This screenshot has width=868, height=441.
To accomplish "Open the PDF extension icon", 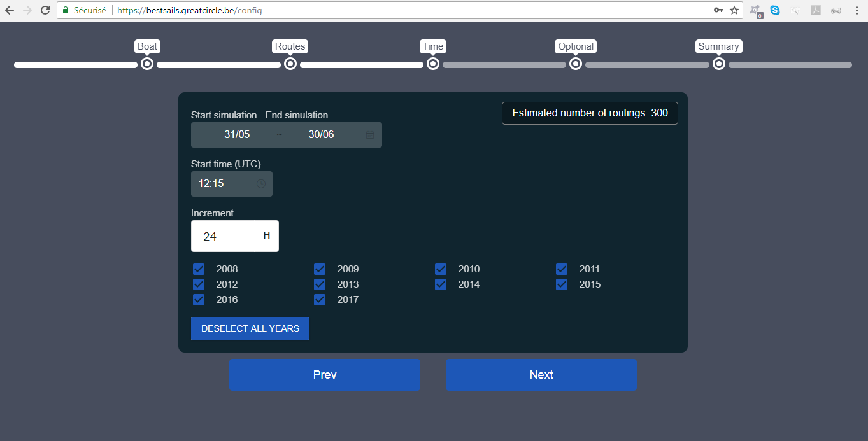I will 815,10.
